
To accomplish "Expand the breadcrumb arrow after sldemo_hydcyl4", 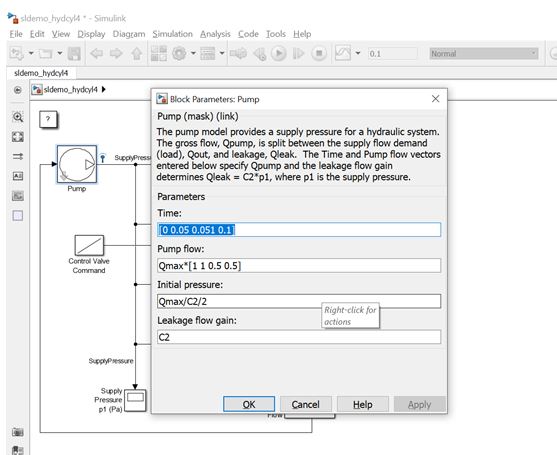I will point(104,89).
